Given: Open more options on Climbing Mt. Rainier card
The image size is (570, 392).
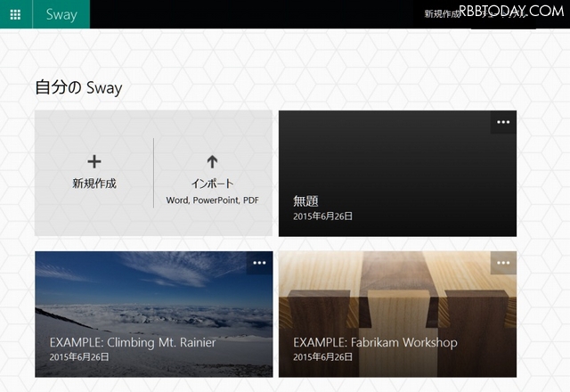Looking at the screenshot, I should coord(259,263).
